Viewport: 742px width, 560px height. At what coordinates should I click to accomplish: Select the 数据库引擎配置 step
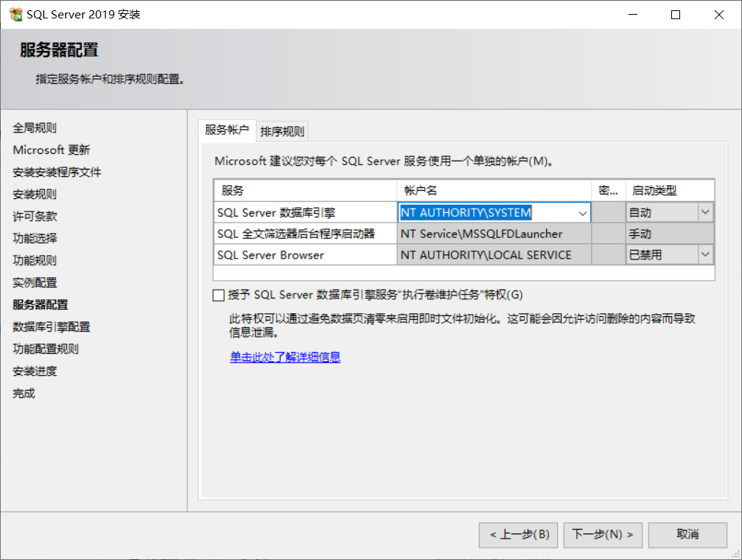click(x=51, y=327)
